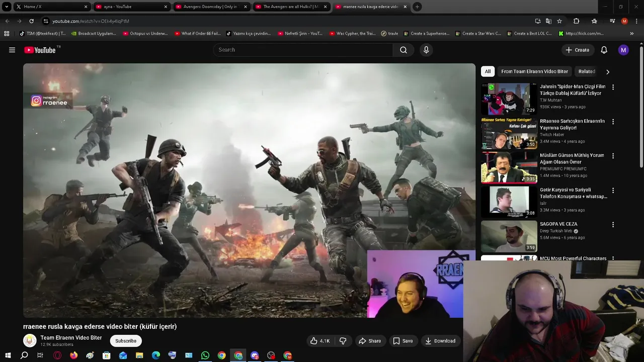The height and width of the screenshot is (362, 644).
Task: Close the rraenee rusla kavga tab
Action: 405,7
